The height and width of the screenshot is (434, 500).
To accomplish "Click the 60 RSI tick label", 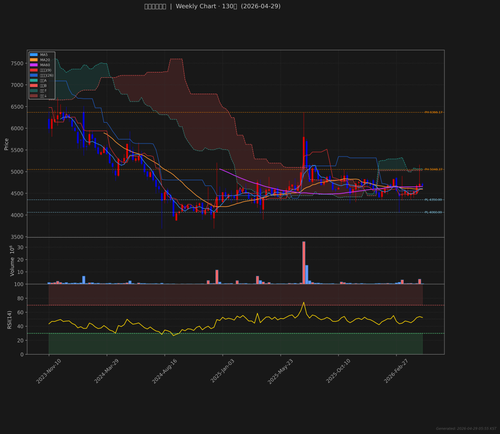I will (x=20, y=312).
